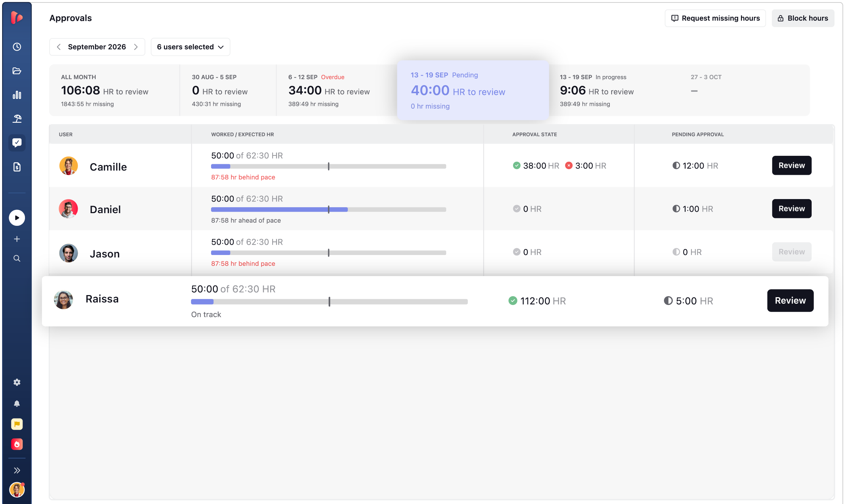844x504 pixels.
Task: Click Camille's rejected 3:00 HR red icon
Action: 569,165
